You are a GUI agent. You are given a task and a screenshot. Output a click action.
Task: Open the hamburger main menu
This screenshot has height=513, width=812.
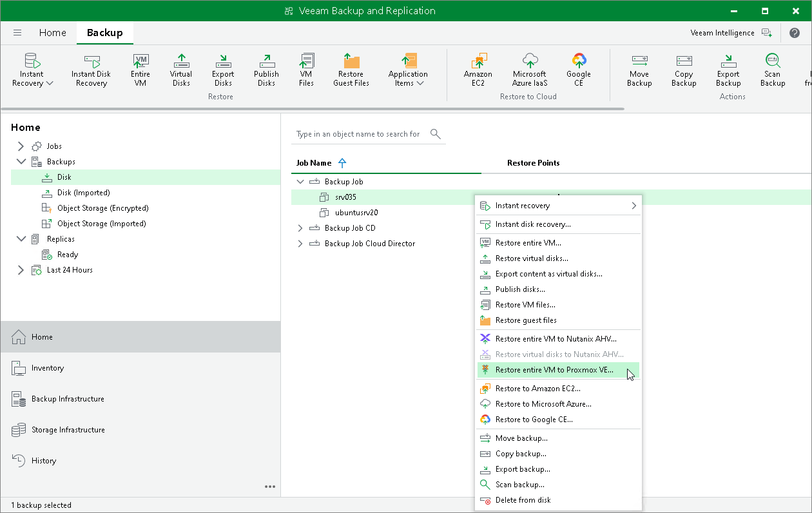pyautogui.click(x=17, y=33)
